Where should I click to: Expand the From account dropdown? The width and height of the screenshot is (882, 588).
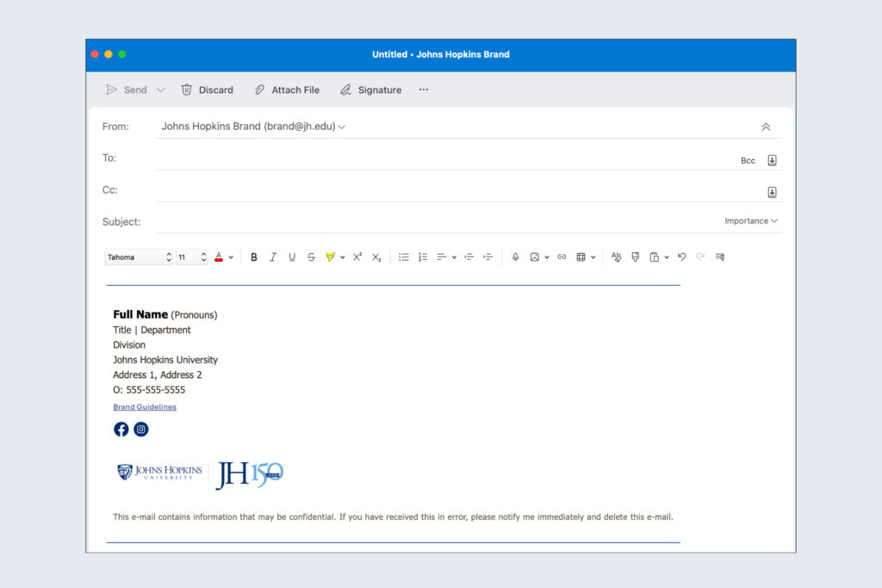click(341, 127)
